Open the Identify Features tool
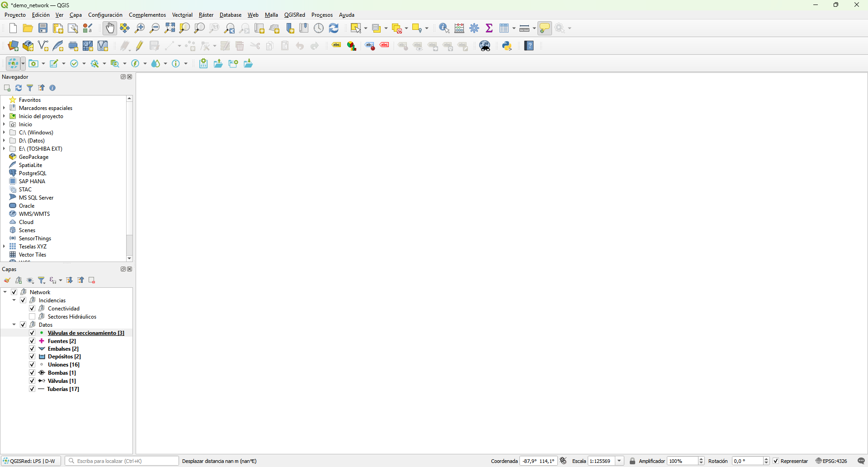Image resolution: width=868 pixels, height=467 pixels. (444, 28)
